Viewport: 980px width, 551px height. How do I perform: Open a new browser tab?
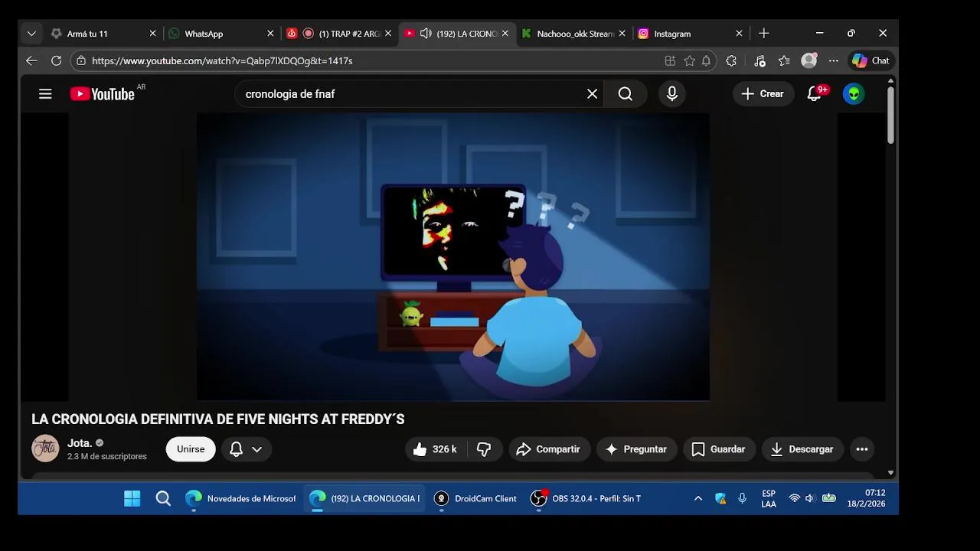tap(763, 34)
